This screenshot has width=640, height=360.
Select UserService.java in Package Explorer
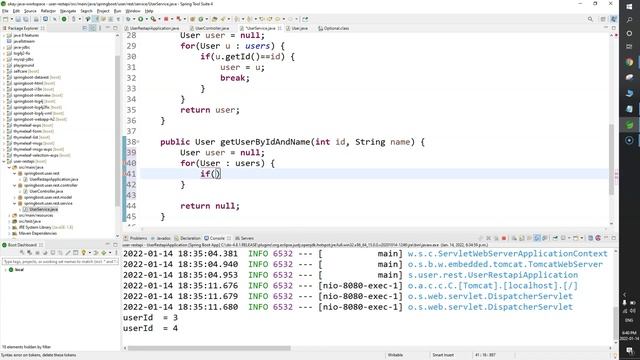click(x=43, y=209)
